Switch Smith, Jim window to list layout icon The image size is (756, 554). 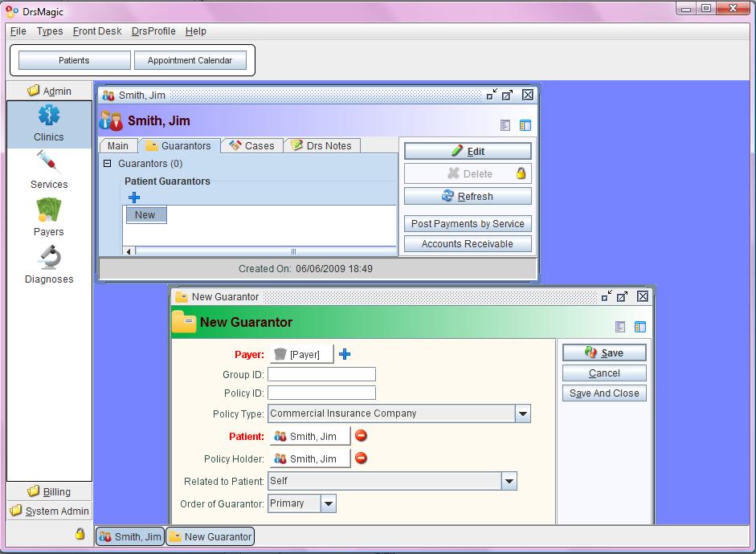click(505, 125)
